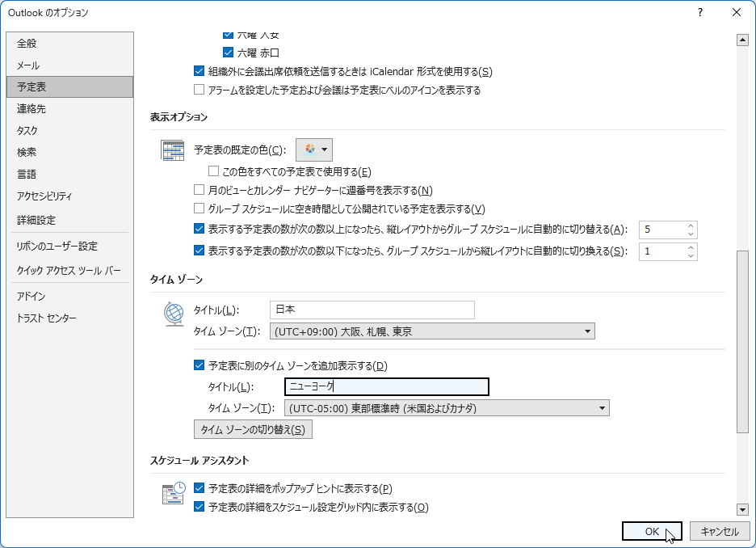756x548 pixels.
Task: Toggle the 六曜 赤口 checkbox
Action: click(x=228, y=52)
